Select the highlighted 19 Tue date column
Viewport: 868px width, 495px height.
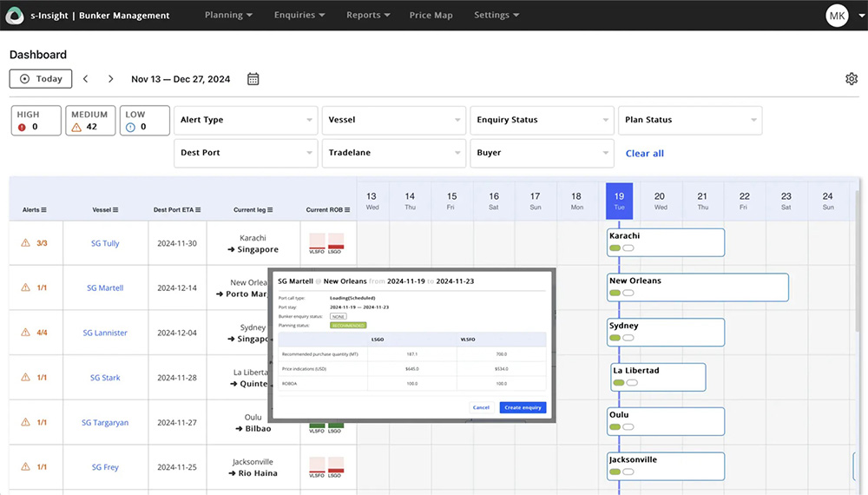[x=619, y=201]
